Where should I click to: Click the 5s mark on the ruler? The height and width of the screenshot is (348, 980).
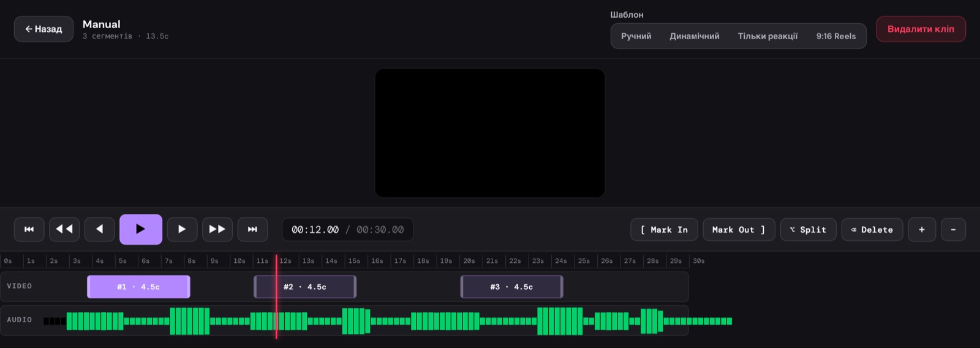[x=123, y=261]
